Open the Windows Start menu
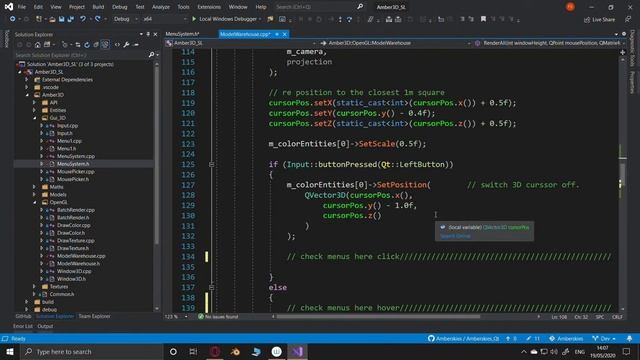 tap(10, 351)
